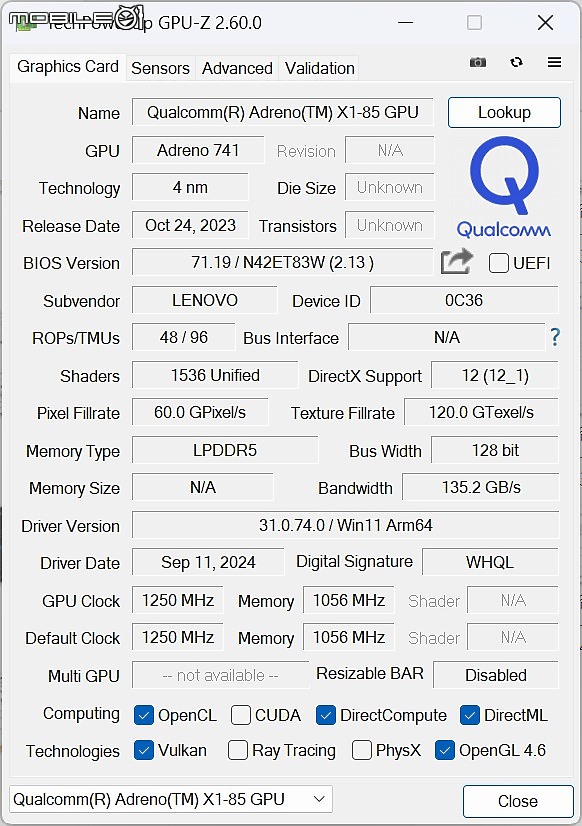Screen dimensions: 582x826
Task: Click the Qualcomm vendor logo
Action: click(x=504, y=187)
